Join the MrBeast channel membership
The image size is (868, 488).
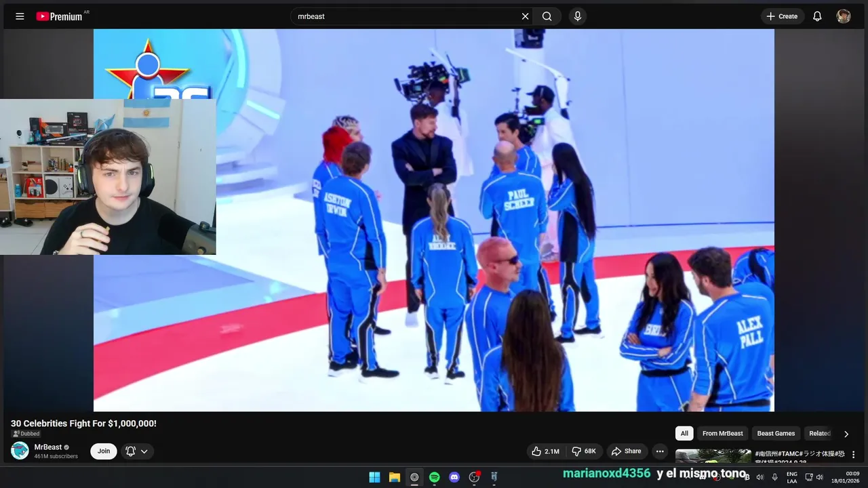click(x=104, y=451)
